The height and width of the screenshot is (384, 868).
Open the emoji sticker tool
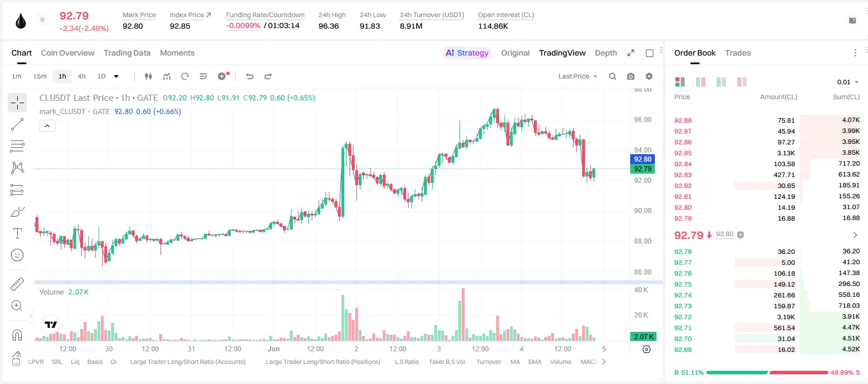coord(17,255)
